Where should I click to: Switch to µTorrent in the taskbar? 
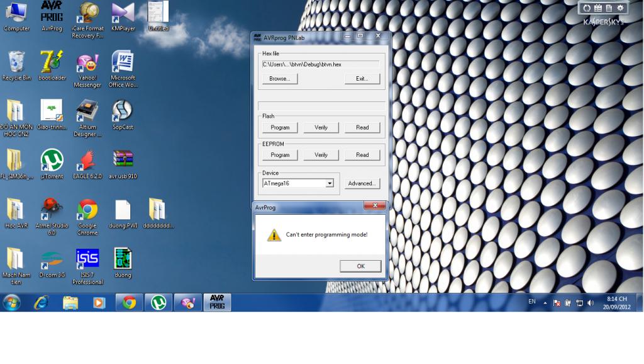click(158, 303)
